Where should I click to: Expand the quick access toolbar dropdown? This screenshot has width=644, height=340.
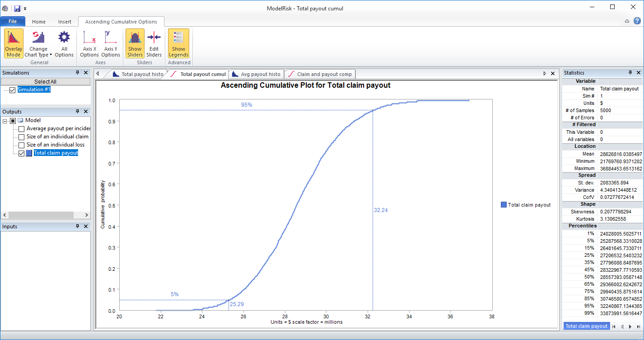[x=25, y=8]
